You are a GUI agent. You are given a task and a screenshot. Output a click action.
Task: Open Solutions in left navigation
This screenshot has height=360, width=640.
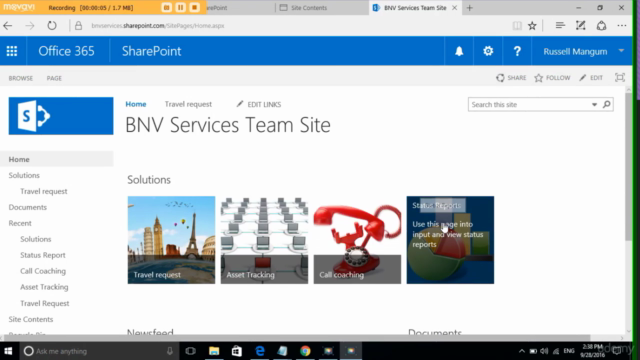tap(24, 175)
